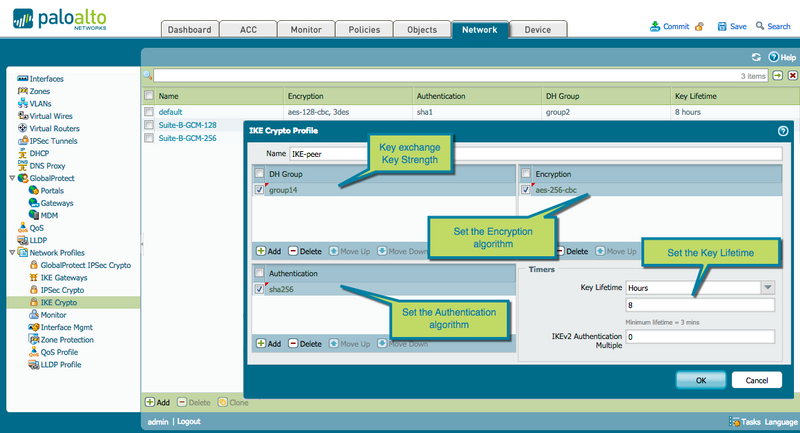
Task: Click the Logout link
Action: point(189,422)
